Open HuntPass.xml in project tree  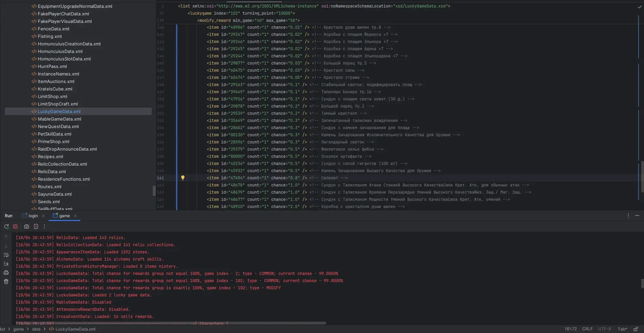tap(52, 66)
